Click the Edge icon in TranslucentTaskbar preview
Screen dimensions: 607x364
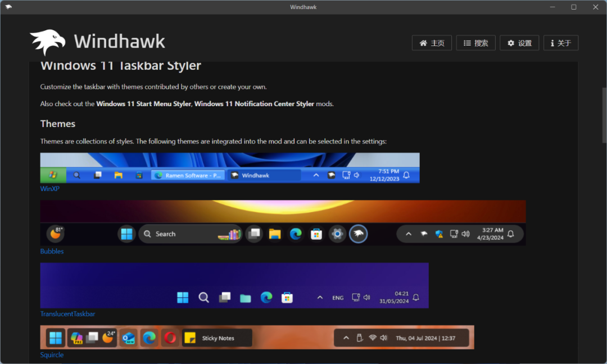point(266,298)
